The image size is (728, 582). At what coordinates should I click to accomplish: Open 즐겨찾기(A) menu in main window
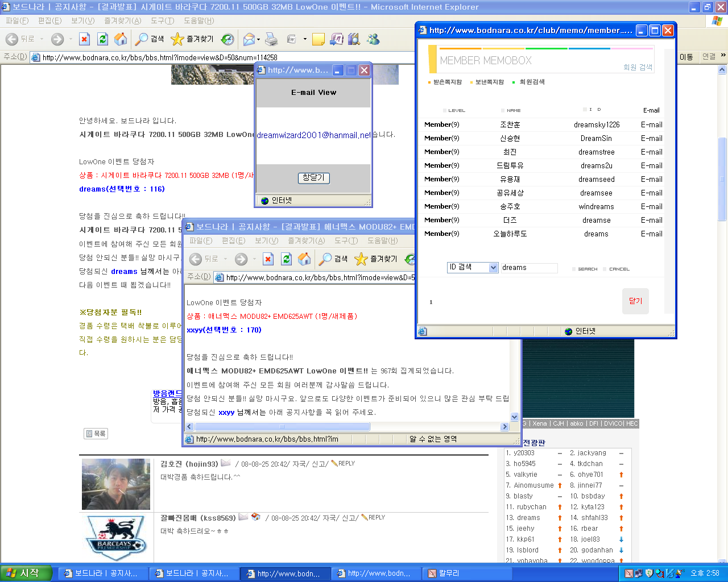122,20
